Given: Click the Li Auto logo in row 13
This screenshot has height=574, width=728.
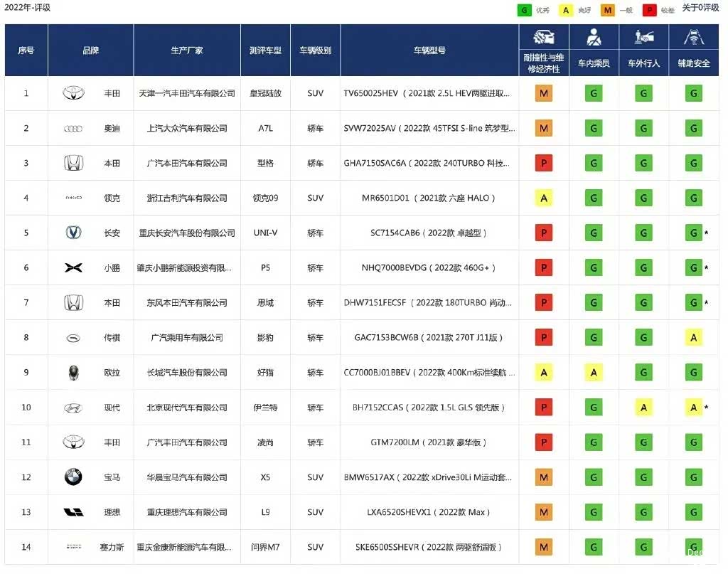Looking at the screenshot, I should click(x=73, y=512).
